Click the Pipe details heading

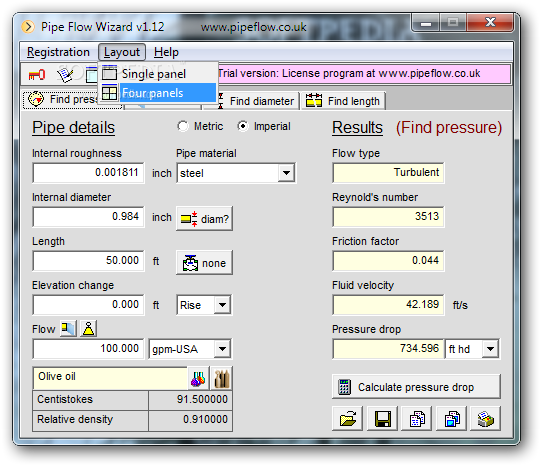coord(73,128)
